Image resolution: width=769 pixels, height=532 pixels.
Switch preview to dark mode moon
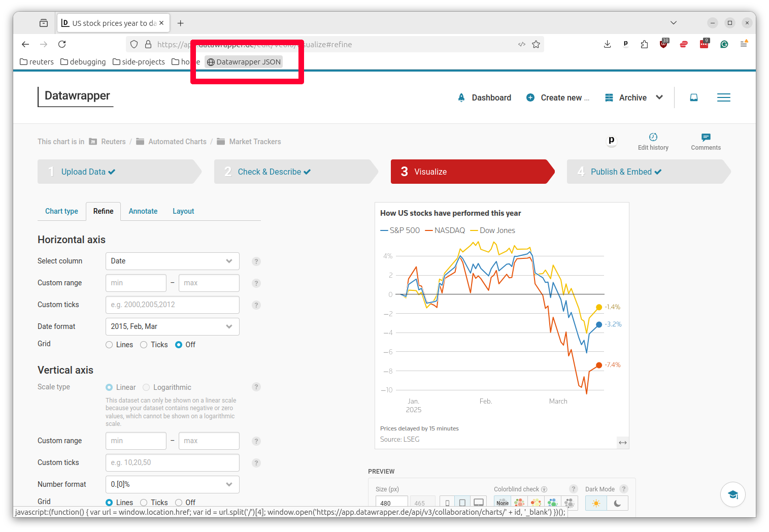point(617,503)
